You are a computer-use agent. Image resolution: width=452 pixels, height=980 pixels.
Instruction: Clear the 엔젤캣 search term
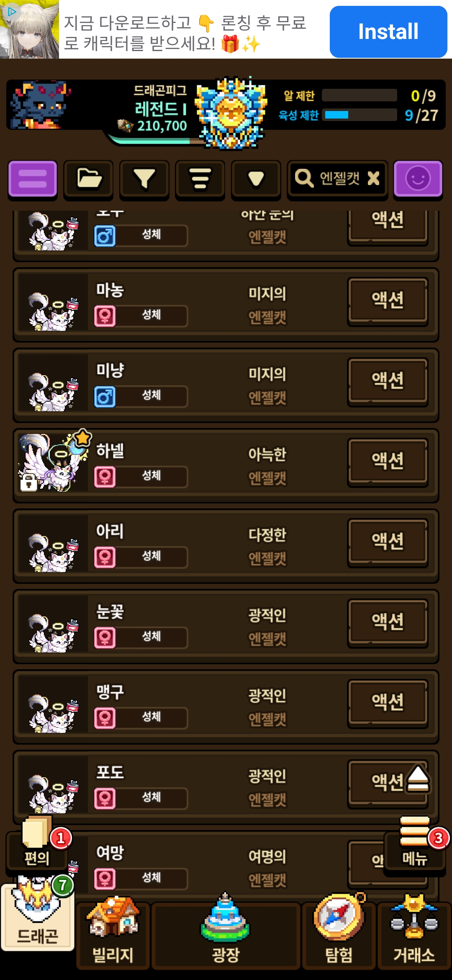373,178
